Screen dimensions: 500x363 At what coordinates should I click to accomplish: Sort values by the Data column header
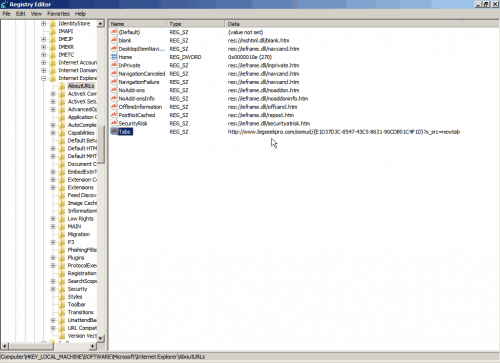point(343,24)
